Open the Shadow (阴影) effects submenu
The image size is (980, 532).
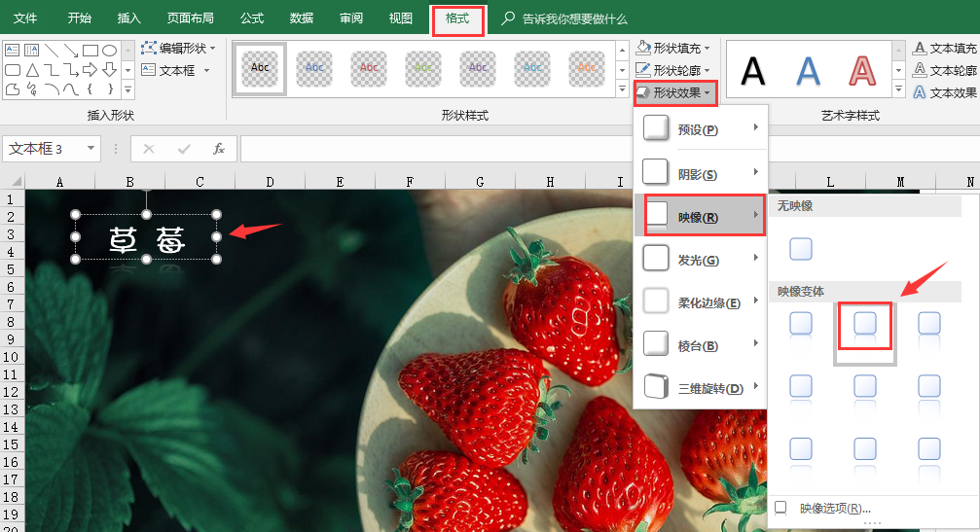tap(701, 173)
